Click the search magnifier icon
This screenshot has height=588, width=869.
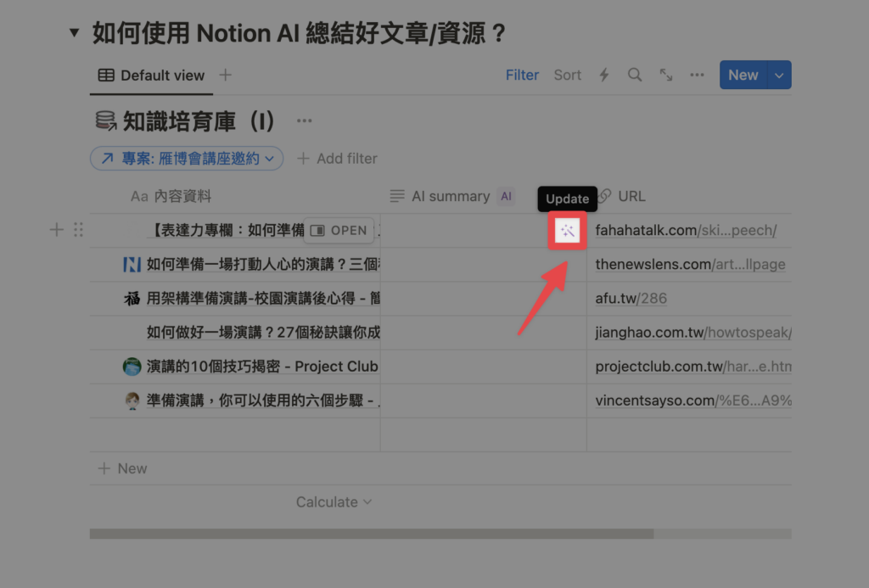coord(635,75)
